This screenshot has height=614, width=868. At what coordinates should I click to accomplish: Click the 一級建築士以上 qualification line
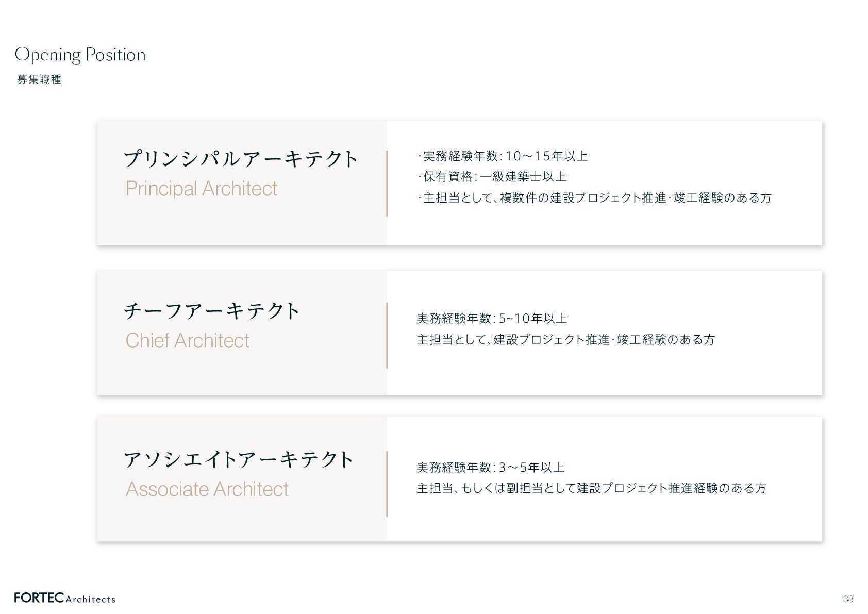[492, 176]
